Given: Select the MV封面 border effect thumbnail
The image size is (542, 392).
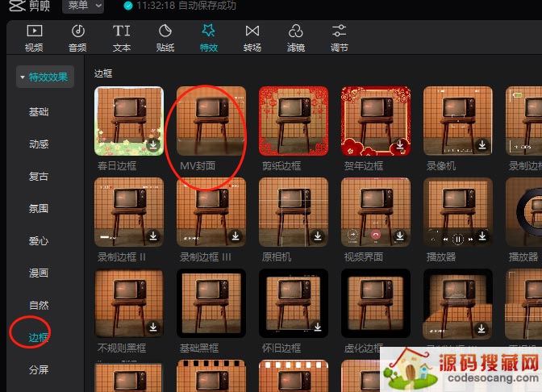Looking at the screenshot, I should [211, 121].
